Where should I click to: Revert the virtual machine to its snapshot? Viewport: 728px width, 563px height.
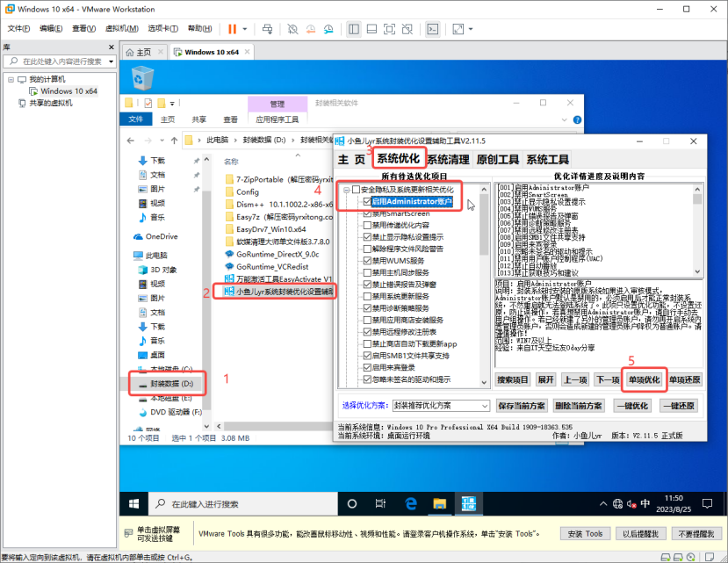[311, 29]
